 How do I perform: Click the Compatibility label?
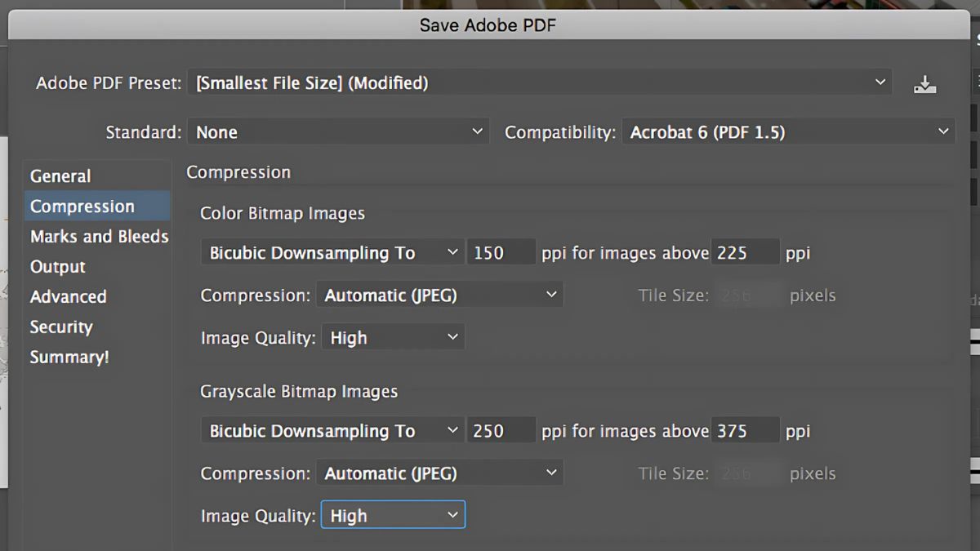(x=560, y=132)
